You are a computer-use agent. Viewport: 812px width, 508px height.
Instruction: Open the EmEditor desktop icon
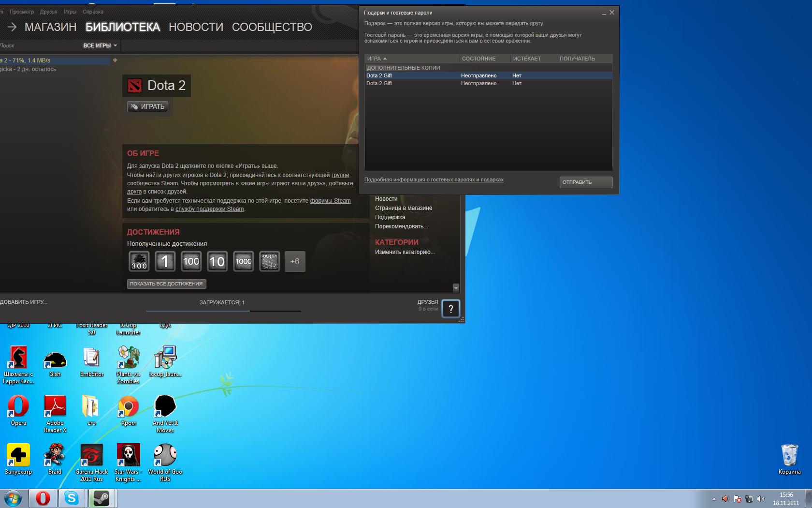pos(92,362)
